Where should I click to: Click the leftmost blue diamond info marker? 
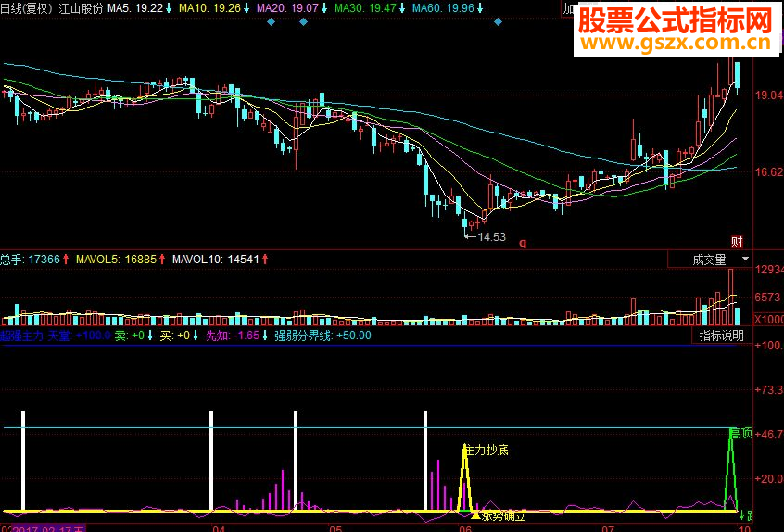coord(271,22)
